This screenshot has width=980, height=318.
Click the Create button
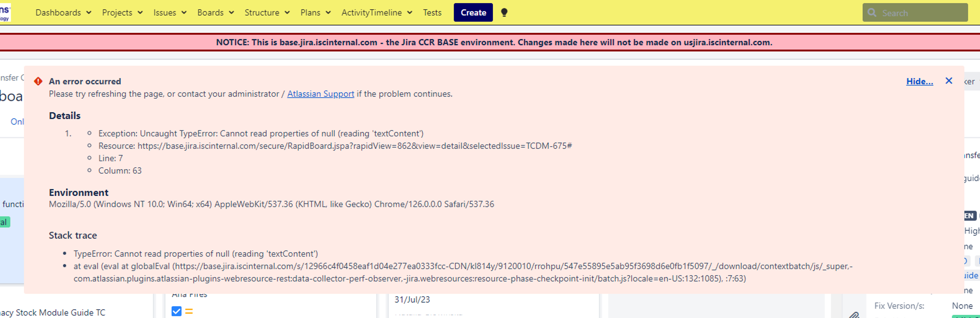pos(473,13)
